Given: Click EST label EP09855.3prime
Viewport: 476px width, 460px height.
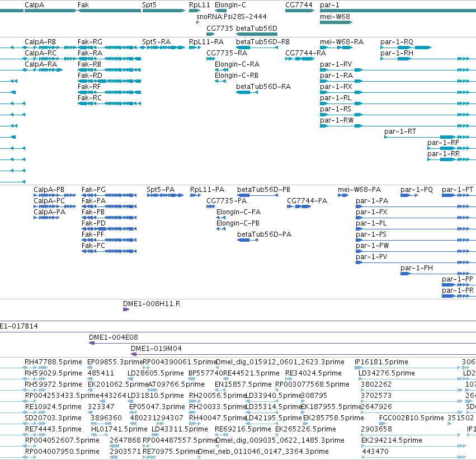Looking at the screenshot, I should coord(115,362).
